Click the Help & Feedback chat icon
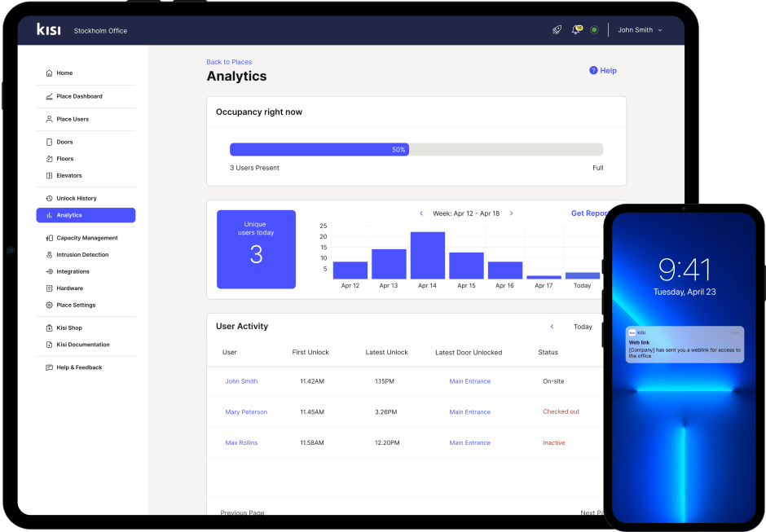 pos(49,367)
